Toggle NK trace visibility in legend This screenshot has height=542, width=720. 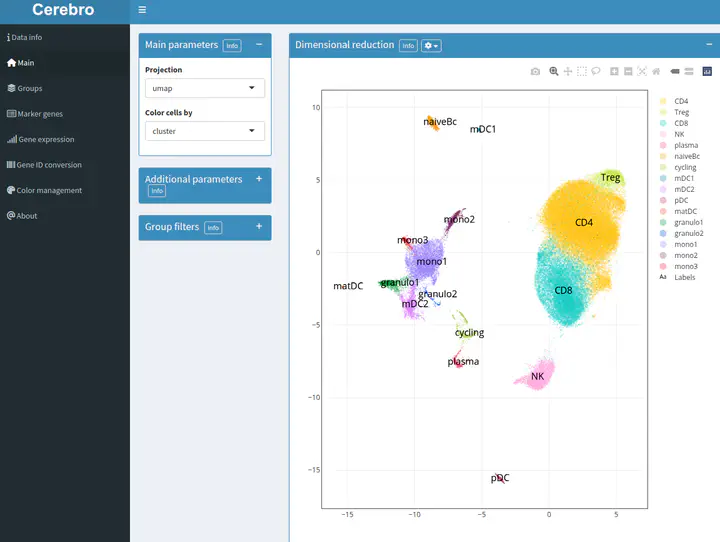click(679, 134)
